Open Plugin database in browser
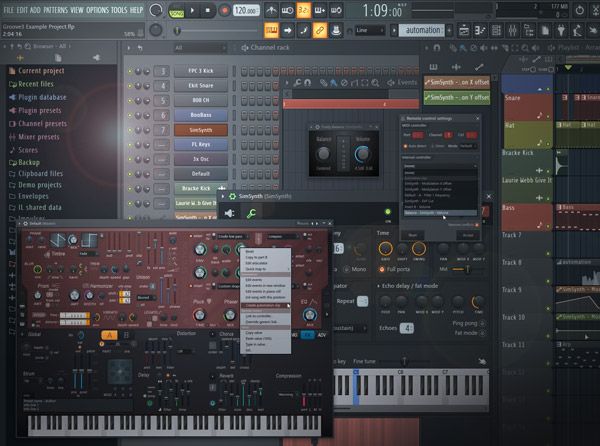This screenshot has height=446, width=600. (42, 97)
